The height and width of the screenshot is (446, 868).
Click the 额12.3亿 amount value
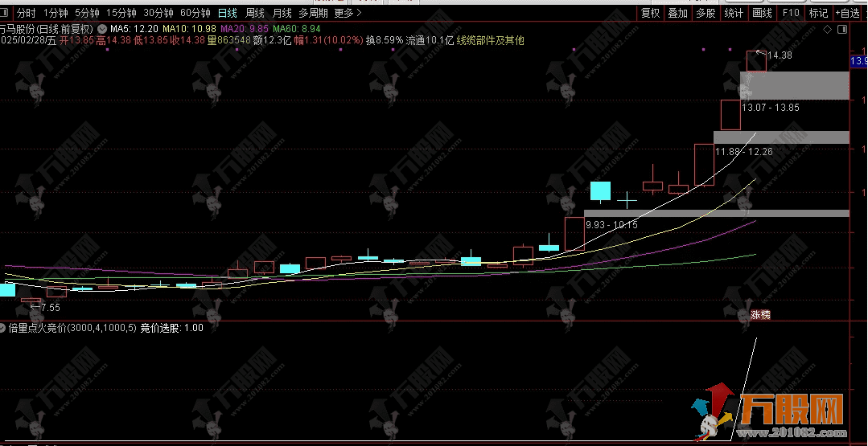(x=272, y=40)
